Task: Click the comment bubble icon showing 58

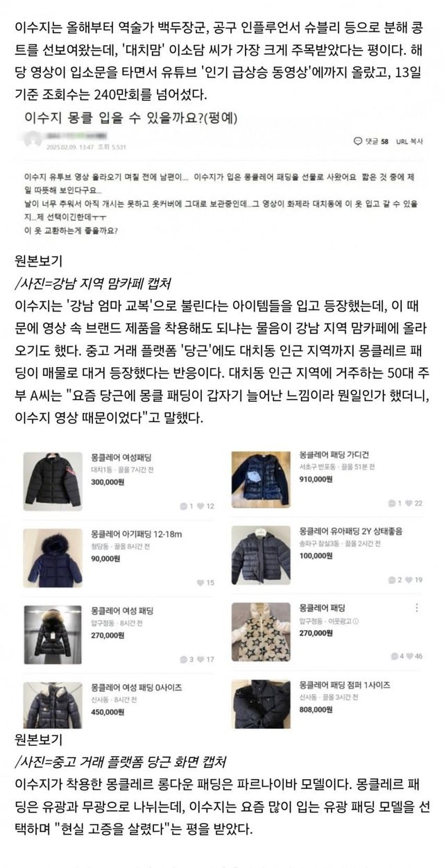Action: pyautogui.click(x=358, y=142)
